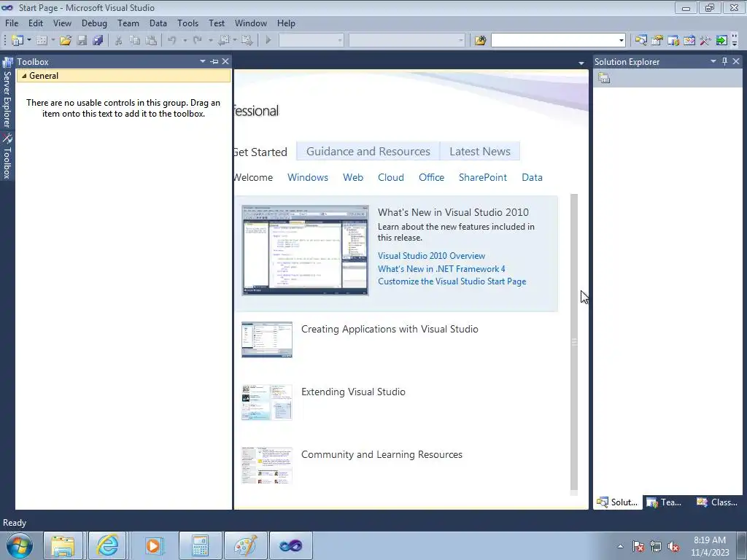The height and width of the screenshot is (560, 747).
Task: Close the Toolbox panel
Action: [225, 61]
